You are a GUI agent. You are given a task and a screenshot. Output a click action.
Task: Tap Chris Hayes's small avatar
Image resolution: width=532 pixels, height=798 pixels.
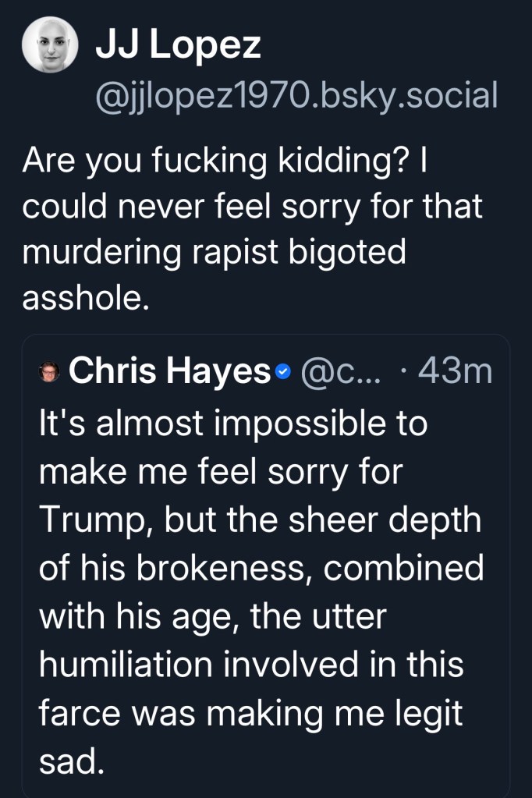tap(49, 373)
